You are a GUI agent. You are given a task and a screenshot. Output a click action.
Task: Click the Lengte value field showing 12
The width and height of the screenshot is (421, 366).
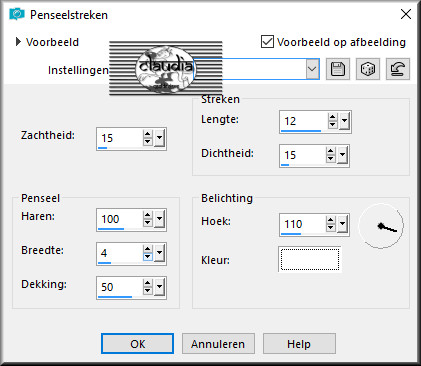pos(304,121)
